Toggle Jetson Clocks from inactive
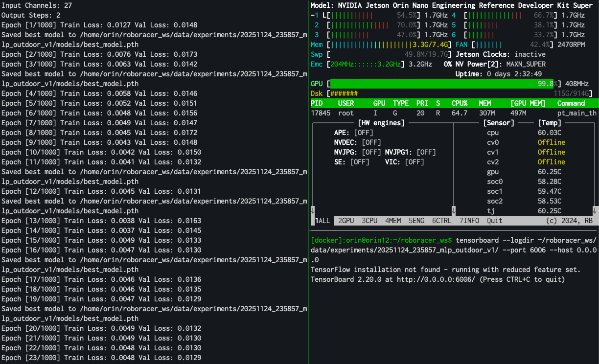 tap(531, 54)
